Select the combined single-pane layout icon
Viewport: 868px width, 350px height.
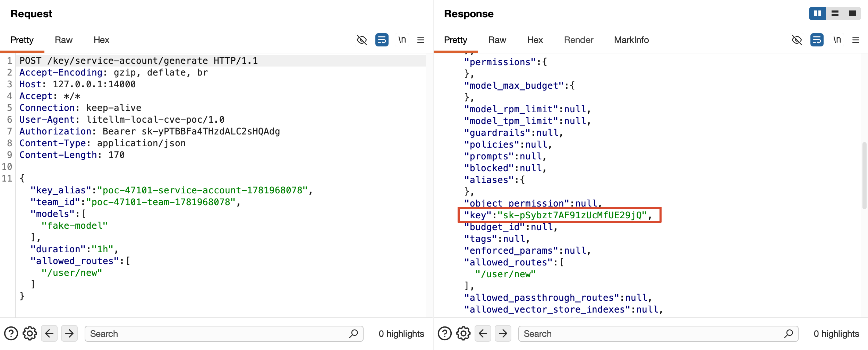852,14
